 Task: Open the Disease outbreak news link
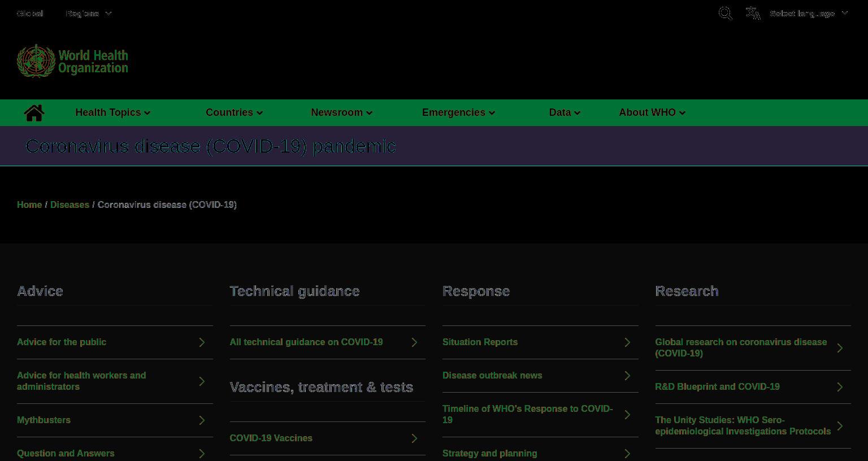492,375
